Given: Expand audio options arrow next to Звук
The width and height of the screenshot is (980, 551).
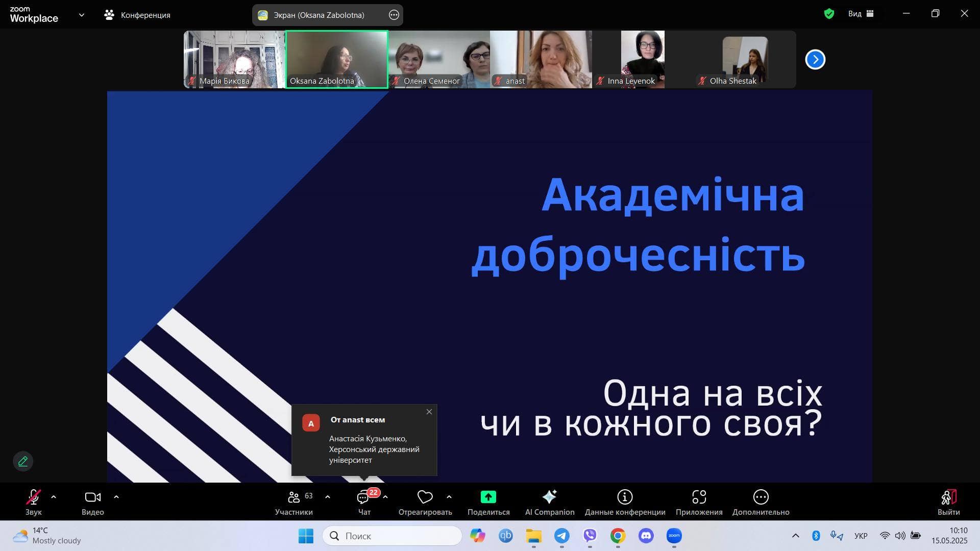Looking at the screenshot, I should click(x=54, y=496).
